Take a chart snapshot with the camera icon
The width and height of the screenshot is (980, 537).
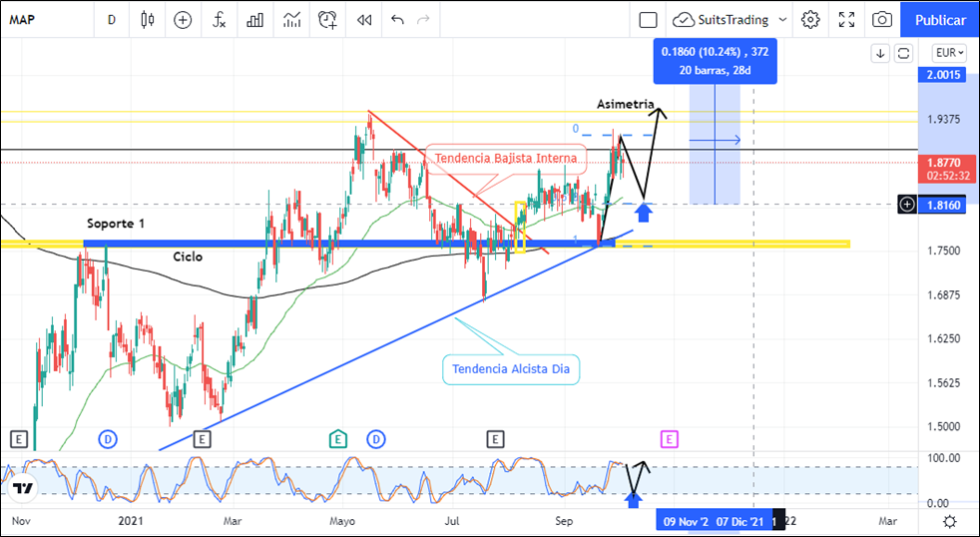click(882, 19)
